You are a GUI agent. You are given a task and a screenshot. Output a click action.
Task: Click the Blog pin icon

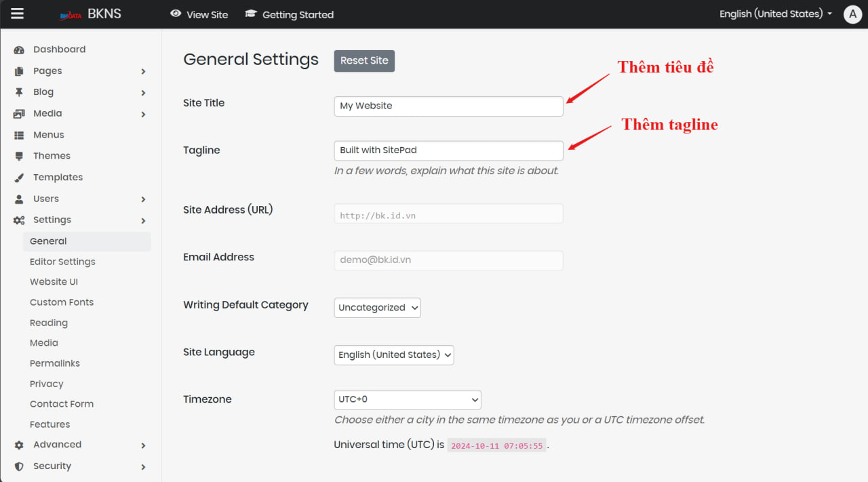pyautogui.click(x=19, y=92)
